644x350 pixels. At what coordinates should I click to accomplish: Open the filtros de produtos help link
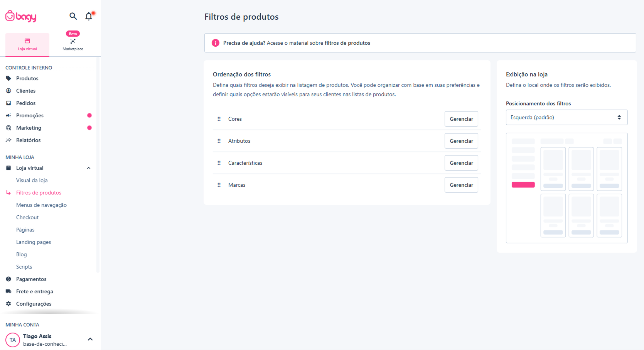pyautogui.click(x=347, y=43)
